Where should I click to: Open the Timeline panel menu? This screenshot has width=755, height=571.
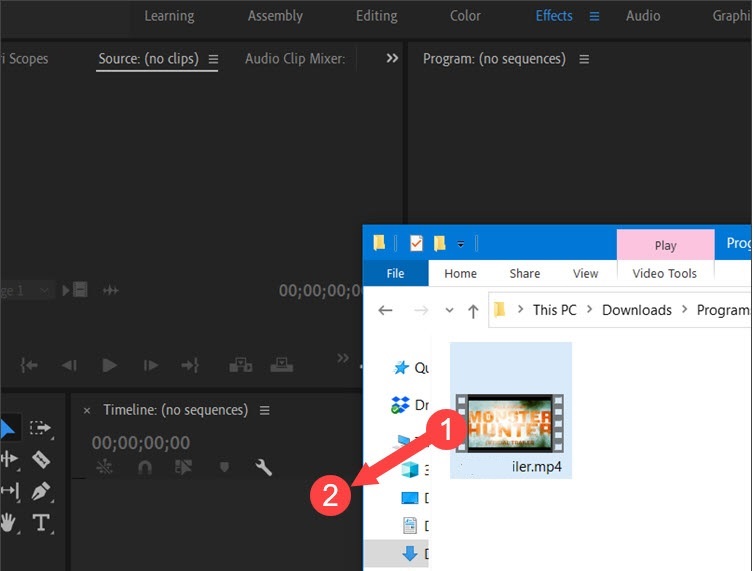click(x=265, y=410)
